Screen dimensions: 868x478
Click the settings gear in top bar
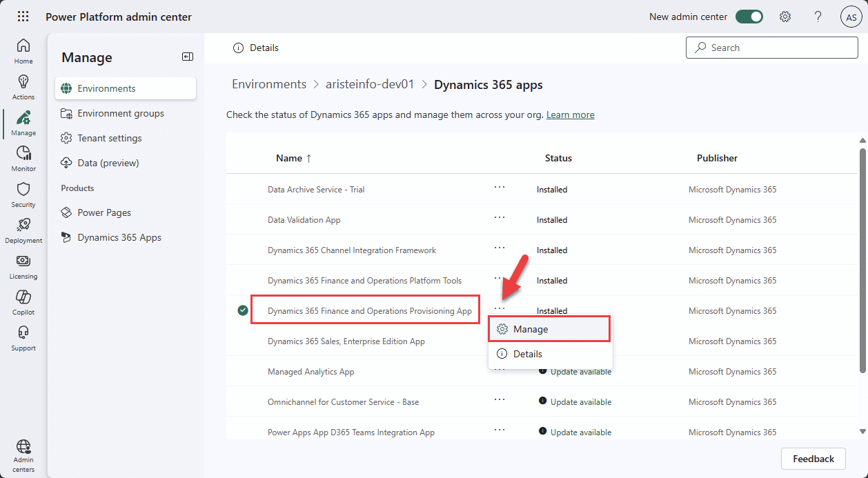pos(785,16)
